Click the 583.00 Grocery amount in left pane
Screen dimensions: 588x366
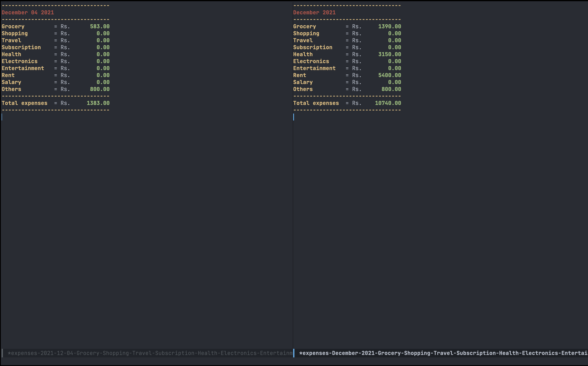[100, 26]
